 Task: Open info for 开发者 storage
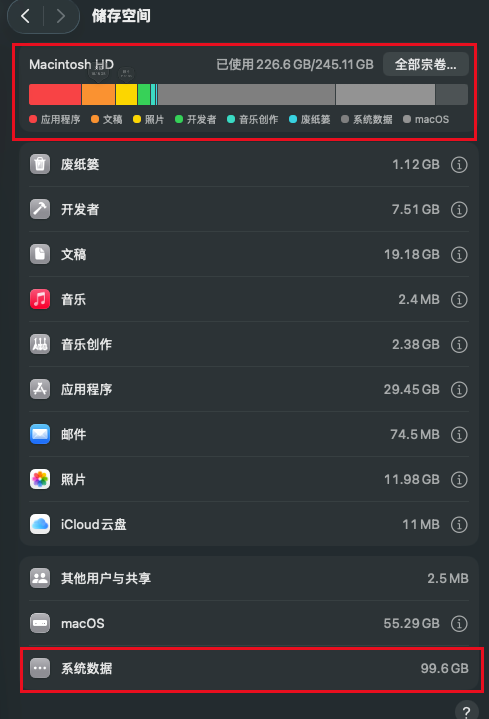pos(459,210)
